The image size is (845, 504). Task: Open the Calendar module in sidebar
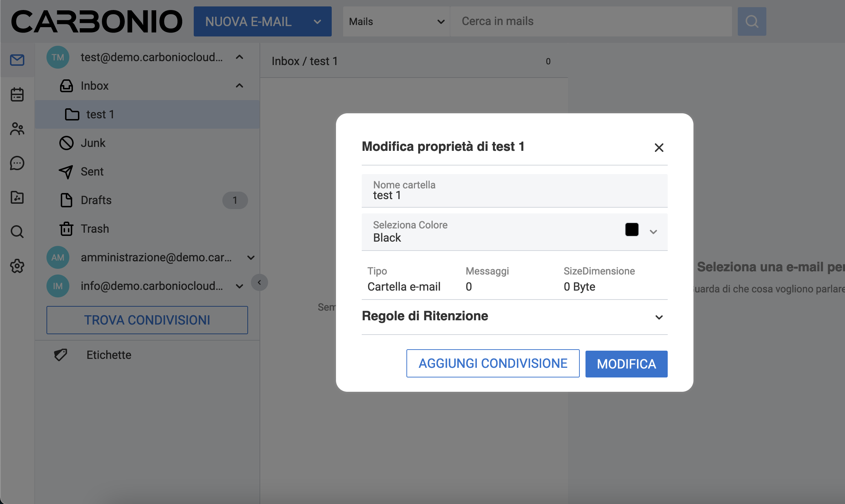[x=17, y=95]
